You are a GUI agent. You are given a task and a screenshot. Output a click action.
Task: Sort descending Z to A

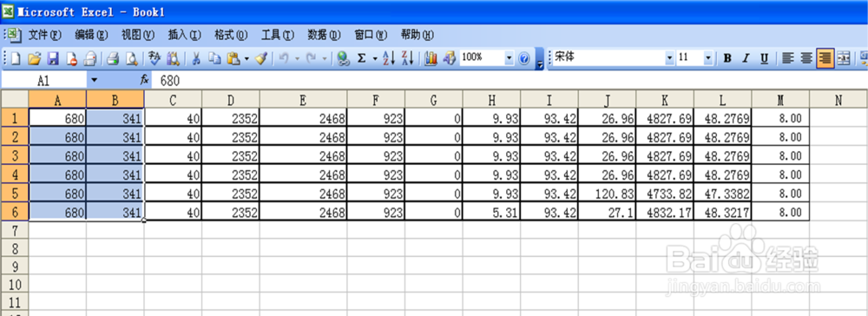408,57
